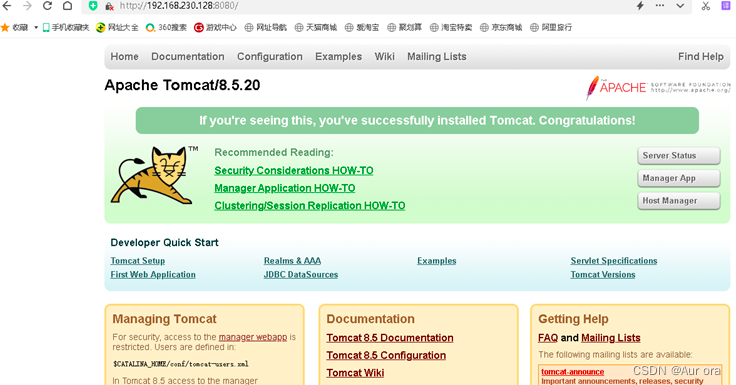Open Manager Application HOW-TO link

[285, 188]
